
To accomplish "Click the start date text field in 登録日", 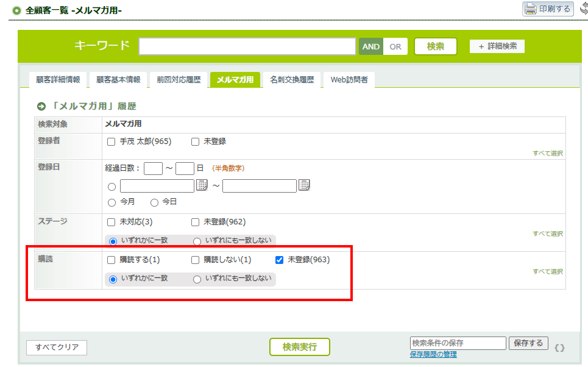I will click(x=157, y=186).
